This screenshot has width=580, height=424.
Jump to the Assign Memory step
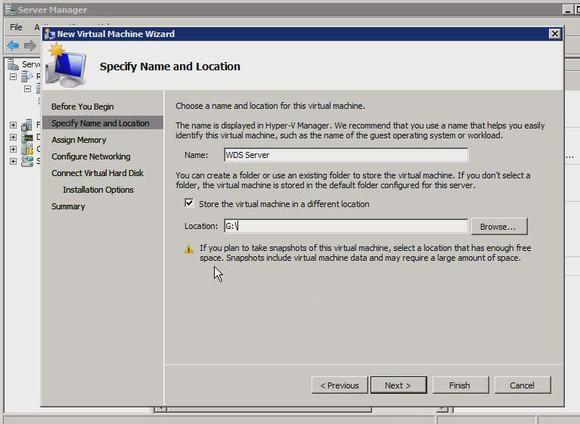[x=79, y=140]
